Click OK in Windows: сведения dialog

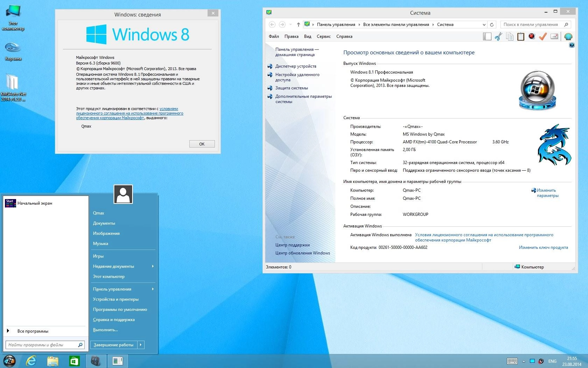[202, 144]
